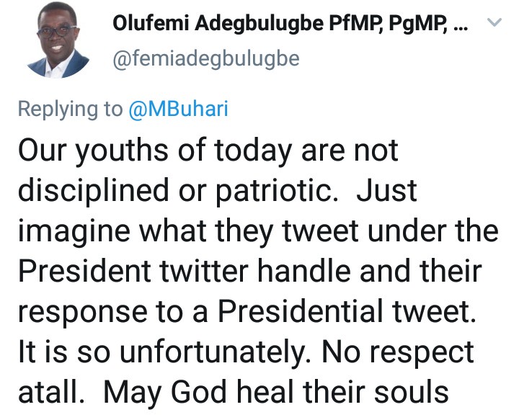Viewport: 519px width, 420px height.
Task: Click the phrase "No respect" in the tweet
Action: (x=396, y=353)
